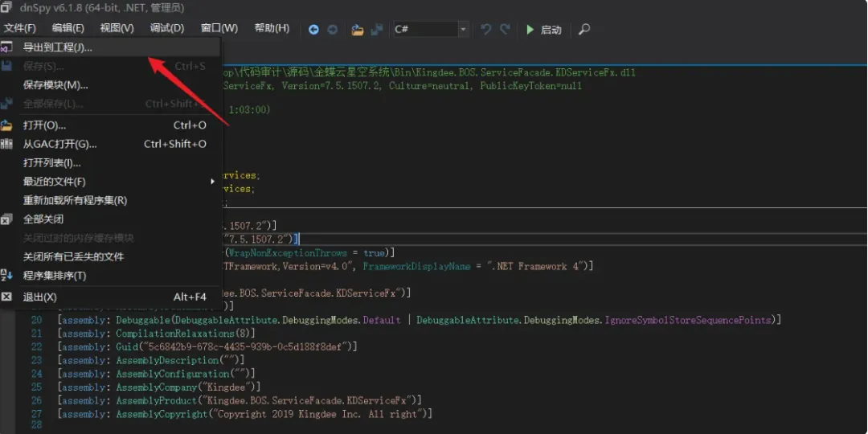Click AssemblyDescription on line 23
This screenshot has height=434, width=868.
167,360
